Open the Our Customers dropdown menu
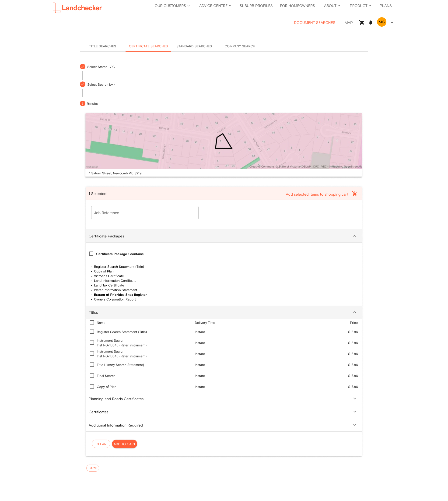448x501 pixels. click(x=172, y=6)
